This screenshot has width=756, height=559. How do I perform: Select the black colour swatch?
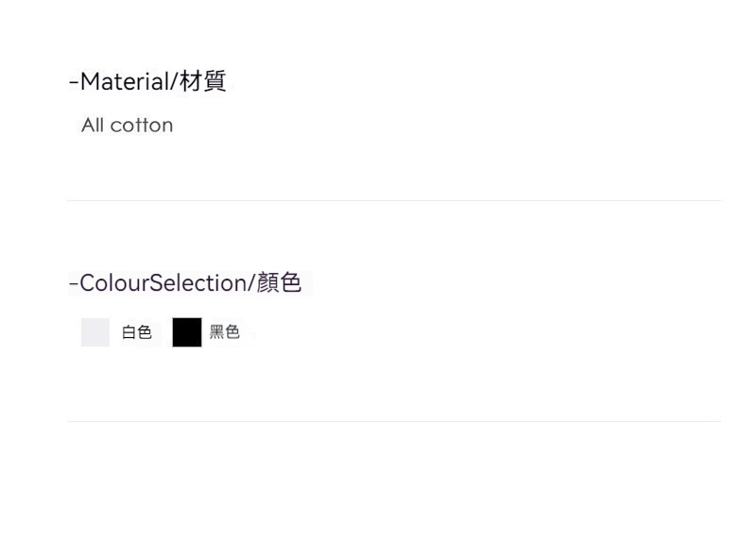click(x=187, y=332)
